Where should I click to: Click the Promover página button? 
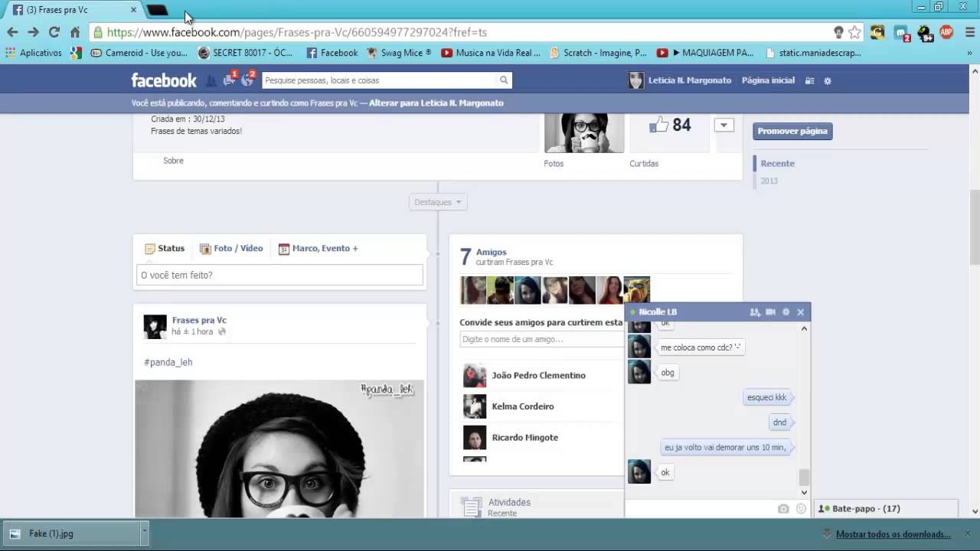tap(792, 131)
